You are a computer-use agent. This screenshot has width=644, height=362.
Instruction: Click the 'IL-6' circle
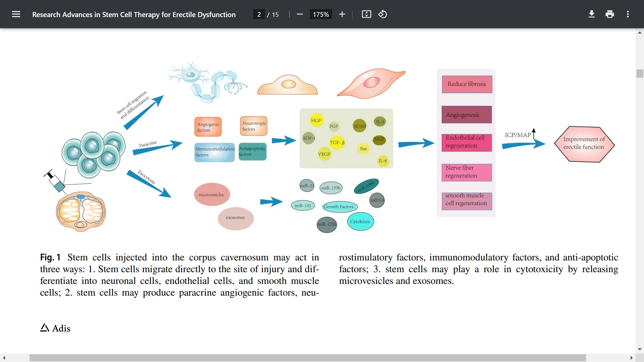pos(383,161)
